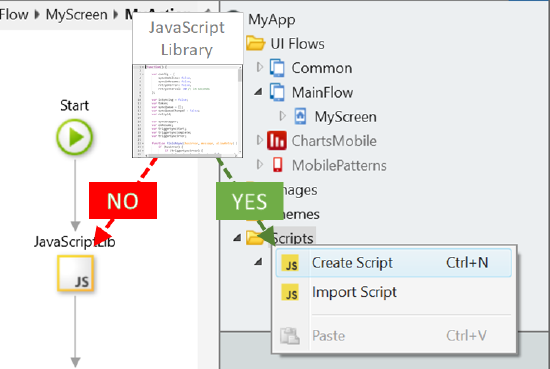The width and height of the screenshot is (550, 369).
Task: Click the JavaScript Library code thumbnail
Action: [188, 111]
